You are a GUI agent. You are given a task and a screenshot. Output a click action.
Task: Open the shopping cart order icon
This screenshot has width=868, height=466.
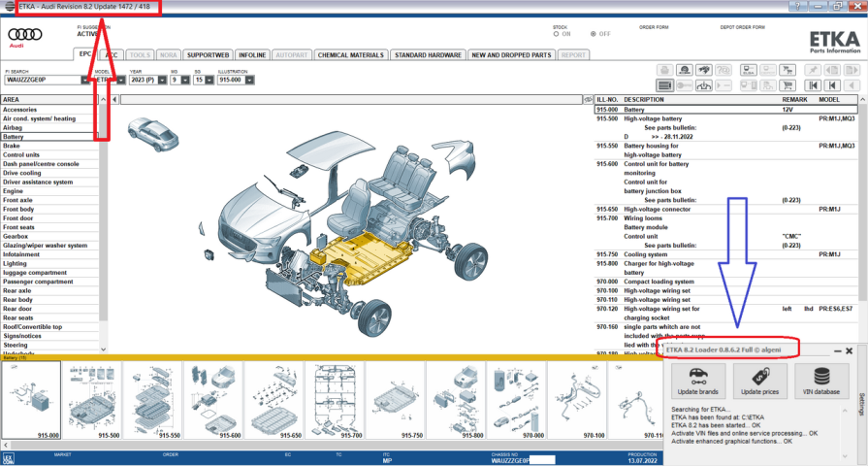tap(788, 85)
